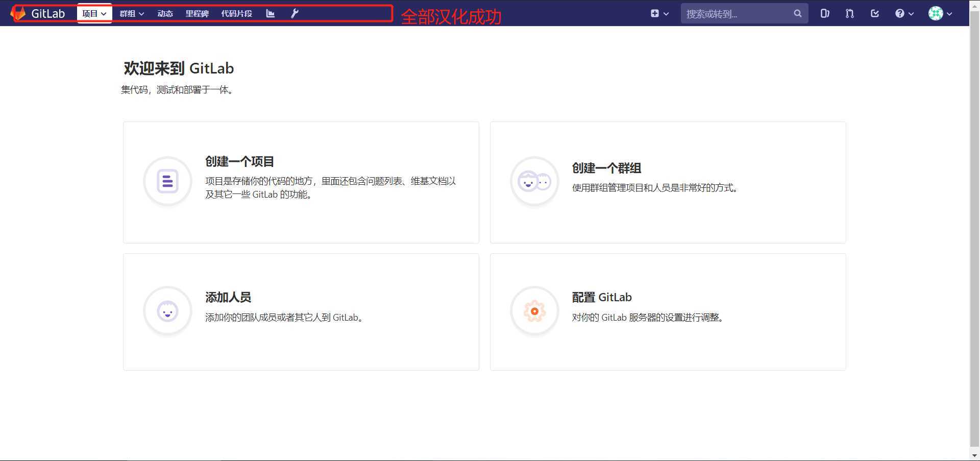Click the user avatar icon
This screenshot has height=461, width=980.
(x=936, y=14)
